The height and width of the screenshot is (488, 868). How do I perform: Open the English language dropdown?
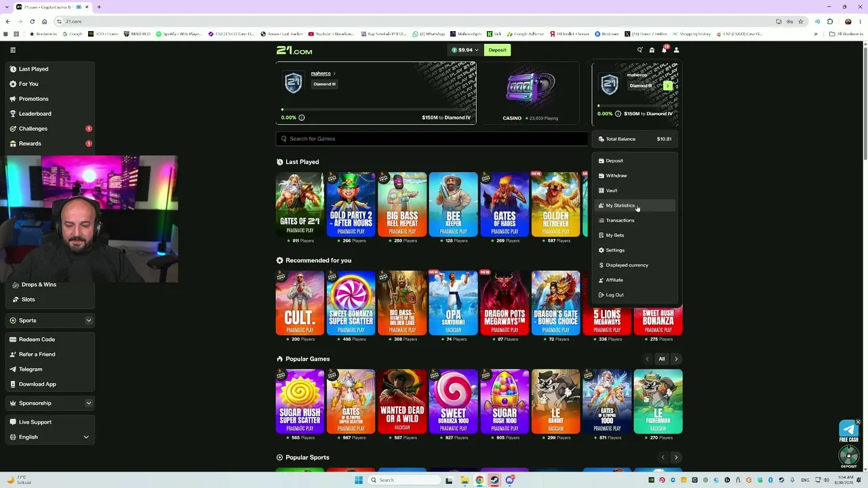51,437
